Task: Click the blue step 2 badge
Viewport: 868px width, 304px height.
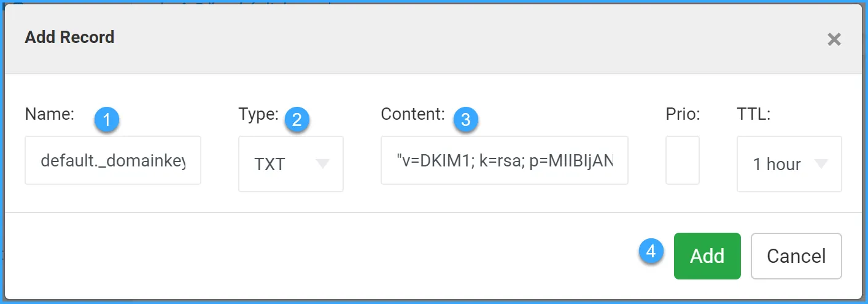Action: coord(297,120)
